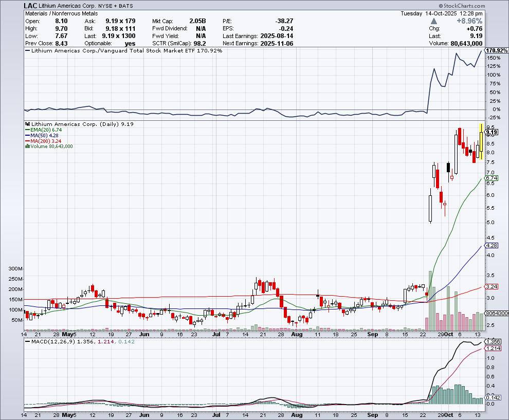Click the Optionable yes value
This screenshot has height=420, width=509.
[130, 44]
